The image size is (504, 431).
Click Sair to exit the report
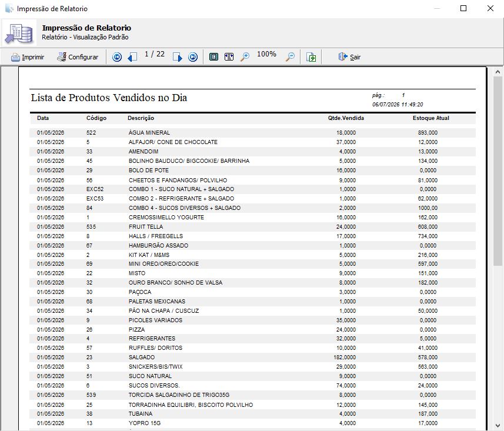(x=349, y=57)
